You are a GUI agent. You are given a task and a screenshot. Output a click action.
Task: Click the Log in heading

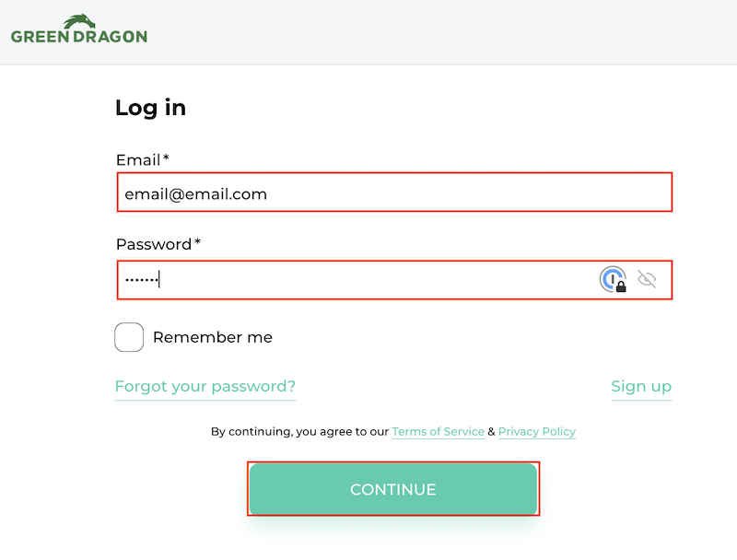[150, 108]
